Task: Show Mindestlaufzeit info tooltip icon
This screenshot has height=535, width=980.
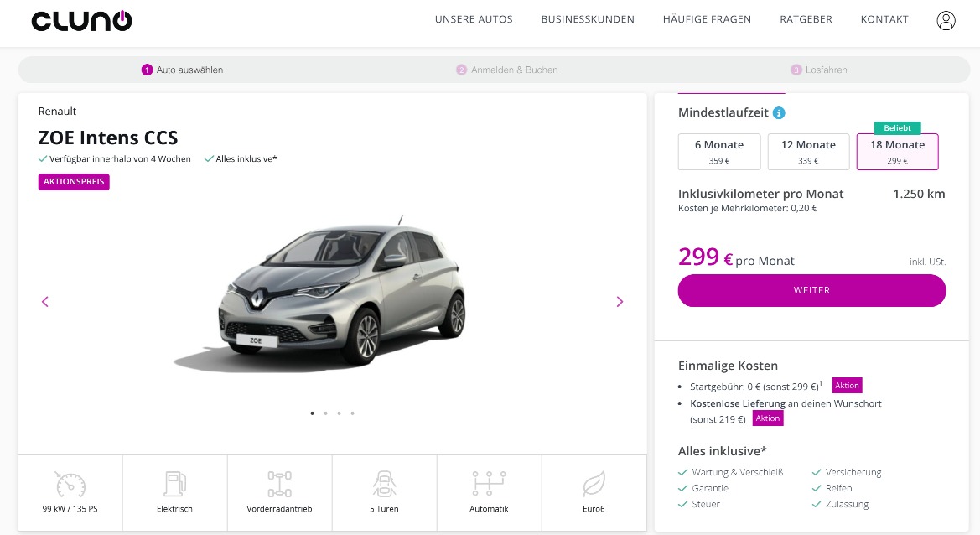Action: click(779, 113)
